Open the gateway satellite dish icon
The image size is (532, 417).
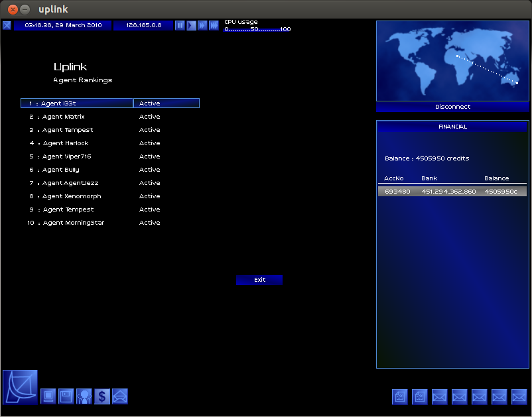click(x=20, y=387)
